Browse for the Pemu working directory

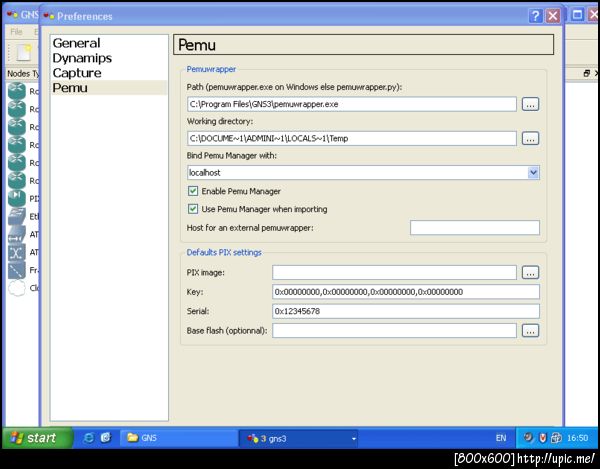530,138
